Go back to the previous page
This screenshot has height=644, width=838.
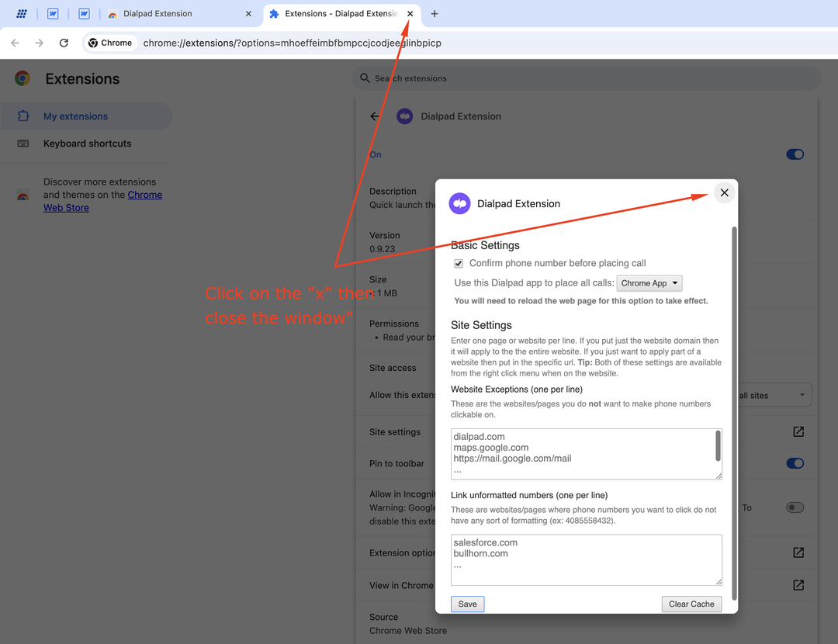tap(15, 43)
